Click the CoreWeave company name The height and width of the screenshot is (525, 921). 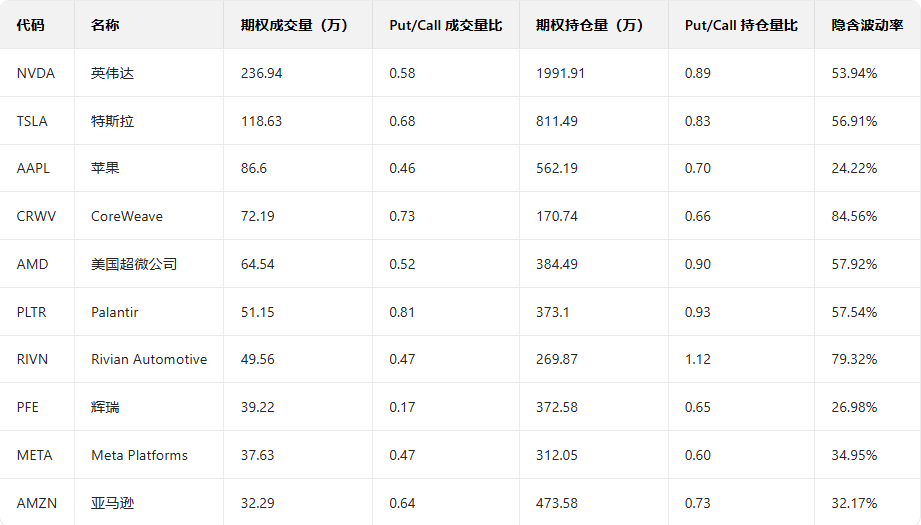[126, 216]
